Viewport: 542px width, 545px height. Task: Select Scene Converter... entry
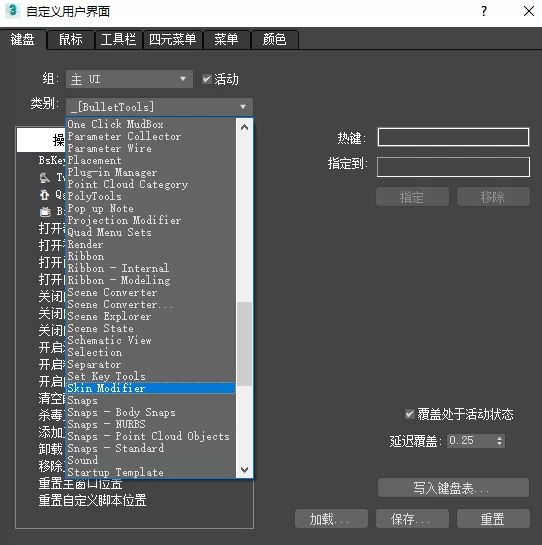pyautogui.click(x=151, y=304)
